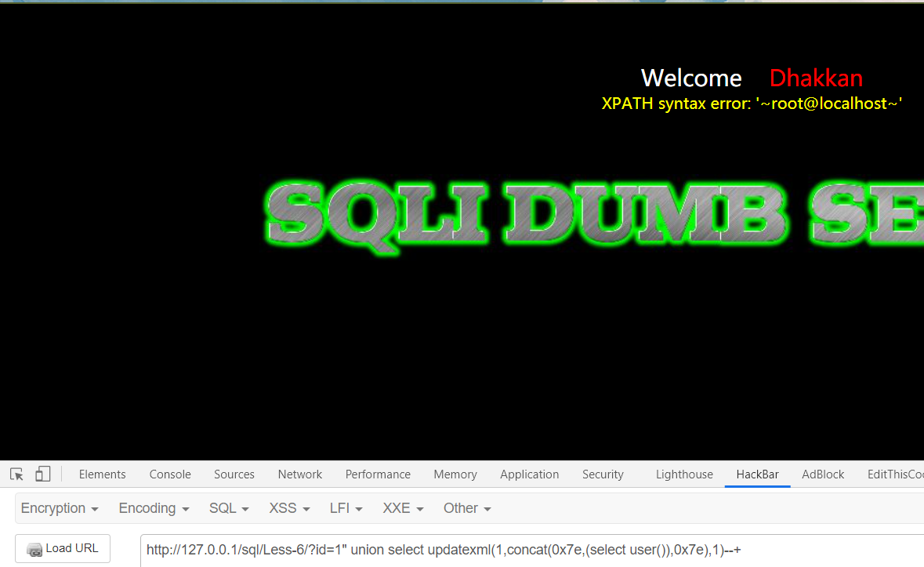Switch to the Memory tab
924x567 pixels.
coord(455,474)
